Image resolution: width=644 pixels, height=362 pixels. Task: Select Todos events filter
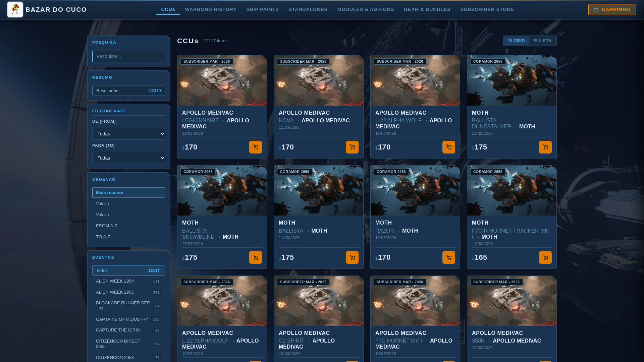click(129, 270)
